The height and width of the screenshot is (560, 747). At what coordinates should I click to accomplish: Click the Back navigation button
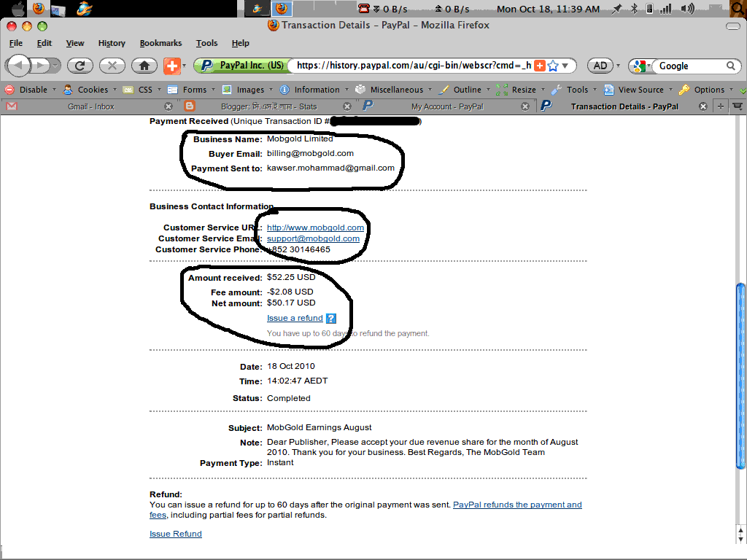tap(18, 65)
